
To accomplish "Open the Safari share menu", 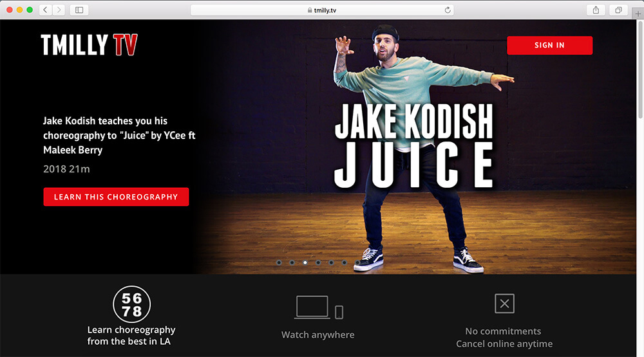I will (596, 10).
